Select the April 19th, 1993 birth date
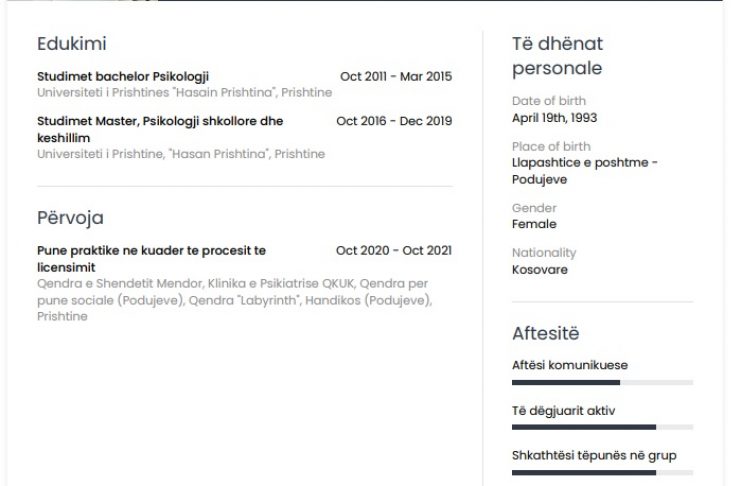Image resolution: width=741 pixels, height=486 pixels. click(555, 118)
